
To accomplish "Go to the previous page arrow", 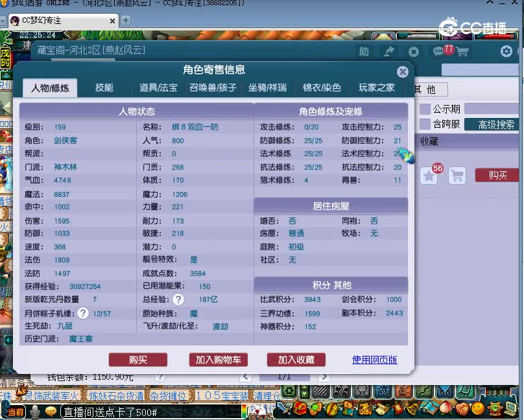I will [x=246, y=377].
